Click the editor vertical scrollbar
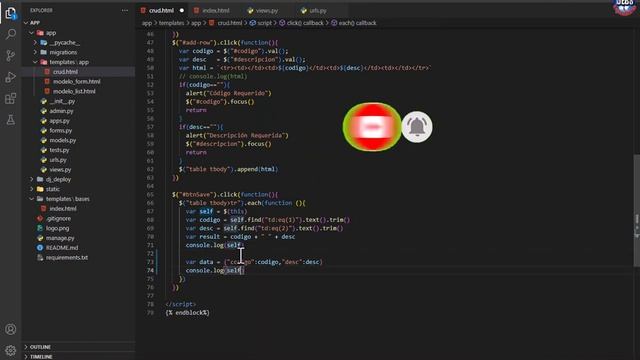The height and width of the screenshot is (360, 640). point(636,211)
